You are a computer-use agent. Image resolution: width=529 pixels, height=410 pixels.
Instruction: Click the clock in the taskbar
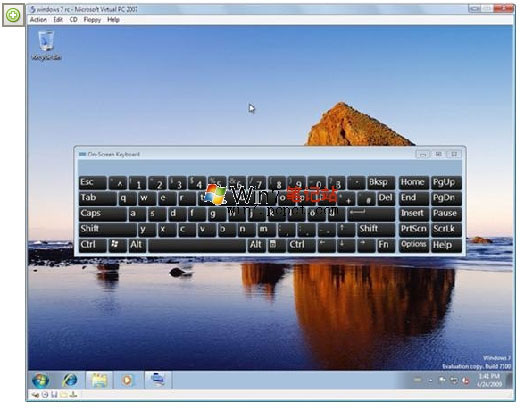490,380
